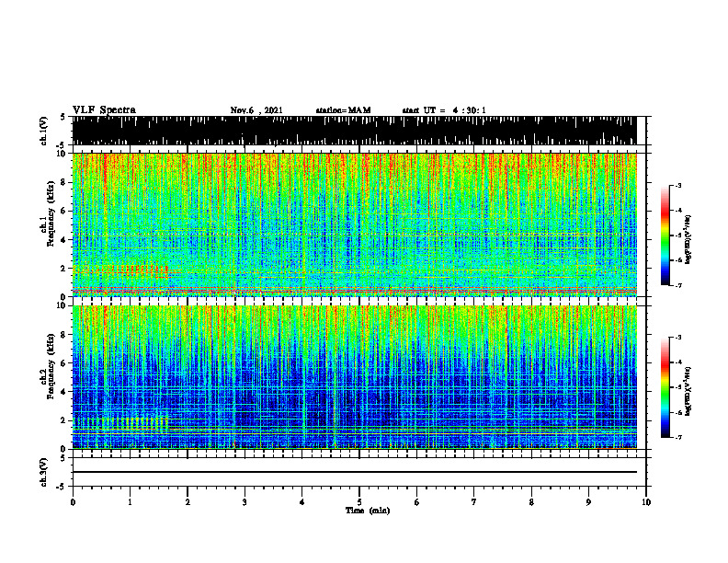Viewport: 728px width, 563px height.
Task: Click the log(PSD) label of ch.2 colorbar
Action: click(x=688, y=391)
